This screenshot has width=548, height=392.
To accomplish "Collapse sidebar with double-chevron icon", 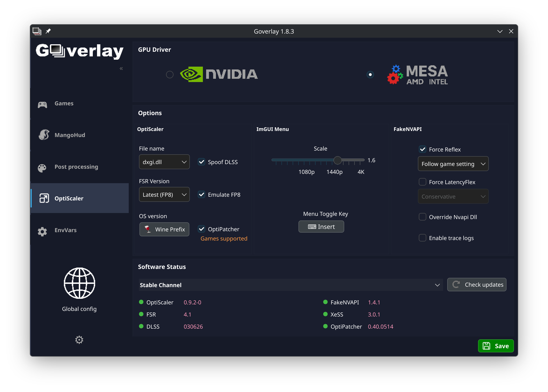I will [x=121, y=69].
